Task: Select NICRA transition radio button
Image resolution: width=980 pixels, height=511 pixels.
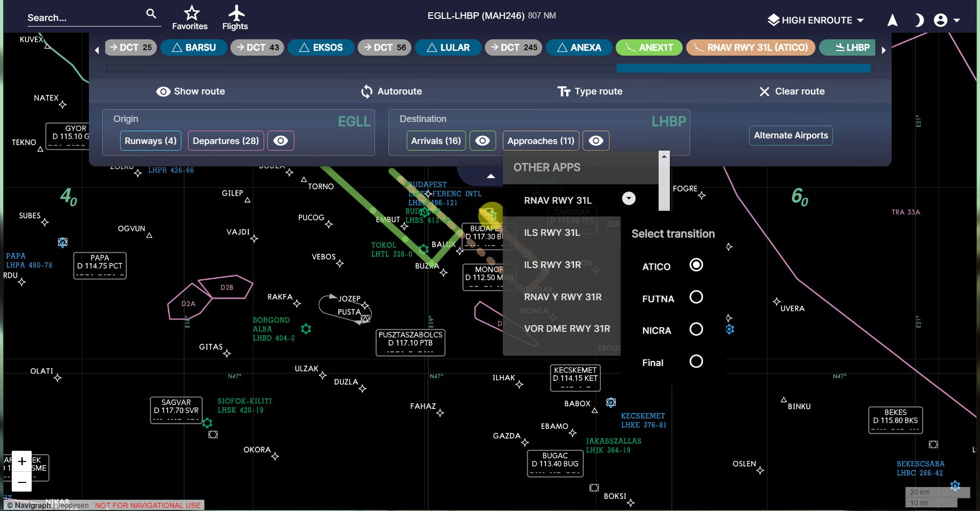Action: click(x=696, y=329)
